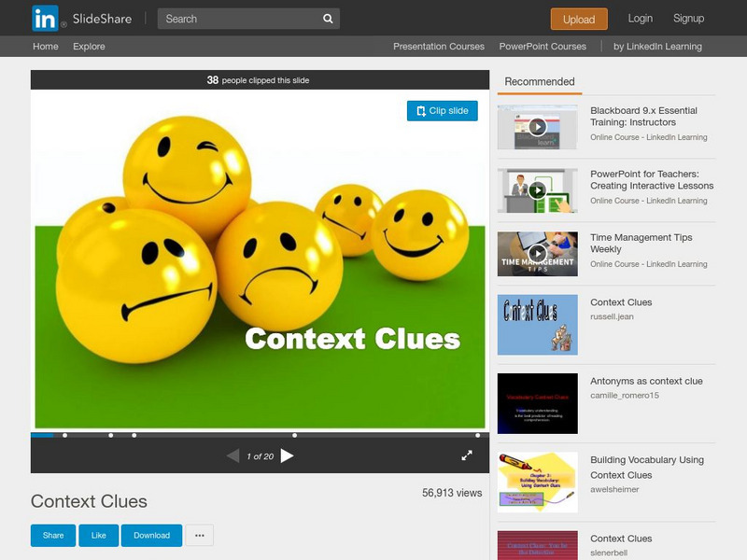The width and height of the screenshot is (747, 560).
Task: Open Time Management Tips Weekly title
Action: [x=641, y=243]
